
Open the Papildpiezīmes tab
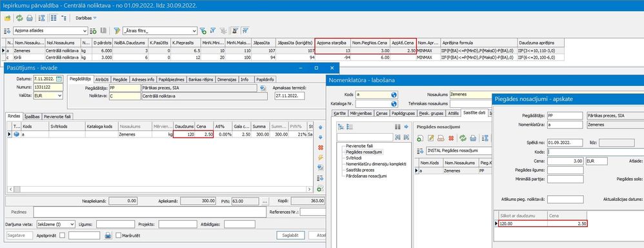(171, 79)
